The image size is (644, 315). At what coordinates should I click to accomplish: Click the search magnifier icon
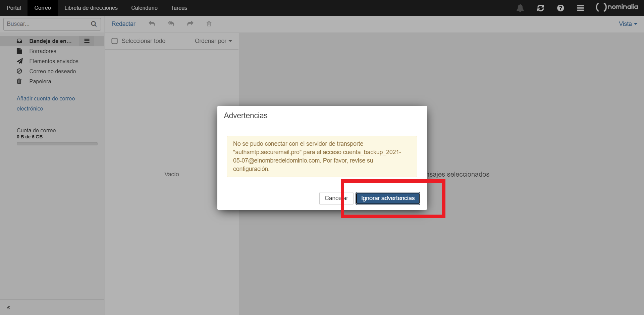94,24
